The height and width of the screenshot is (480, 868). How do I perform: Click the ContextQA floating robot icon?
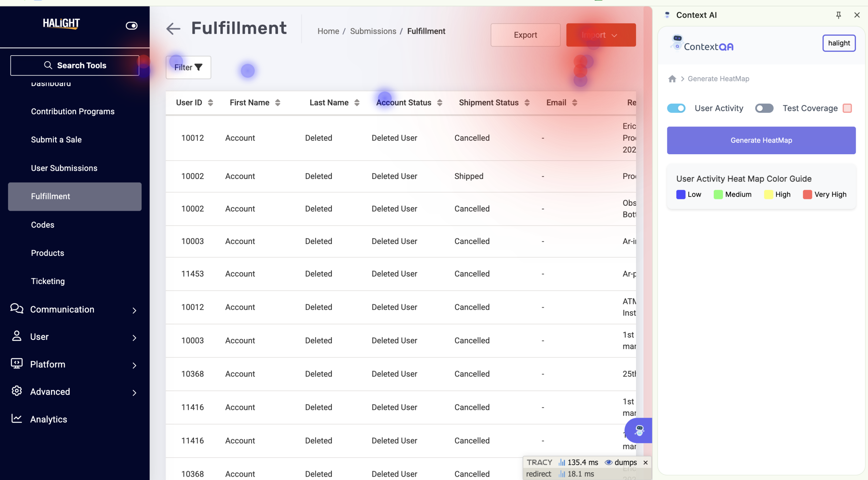point(639,430)
